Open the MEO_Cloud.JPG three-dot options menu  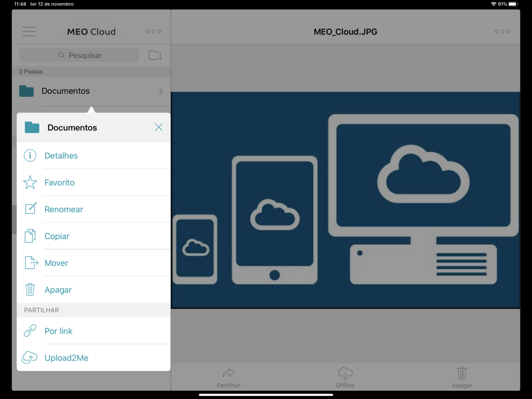point(502,32)
